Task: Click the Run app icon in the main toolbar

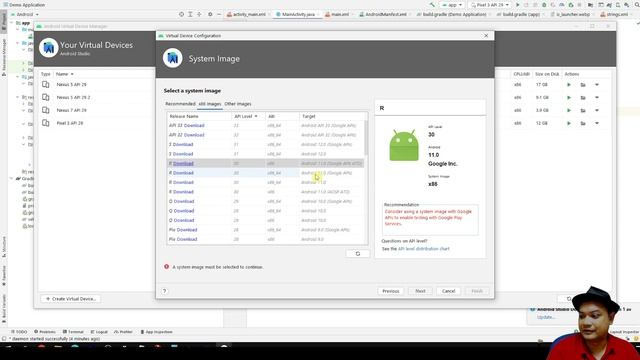Action: pos(518,5)
